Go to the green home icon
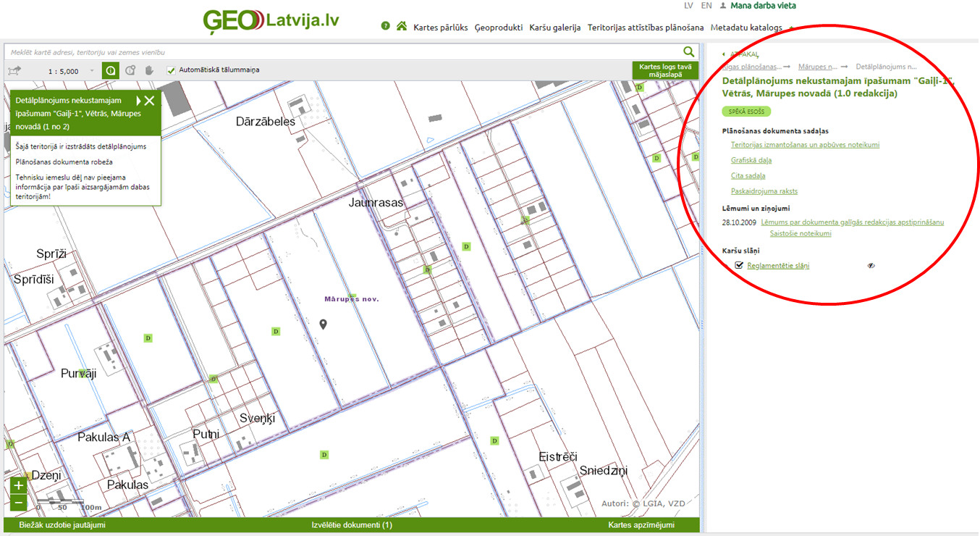The image size is (980, 536). (x=402, y=26)
